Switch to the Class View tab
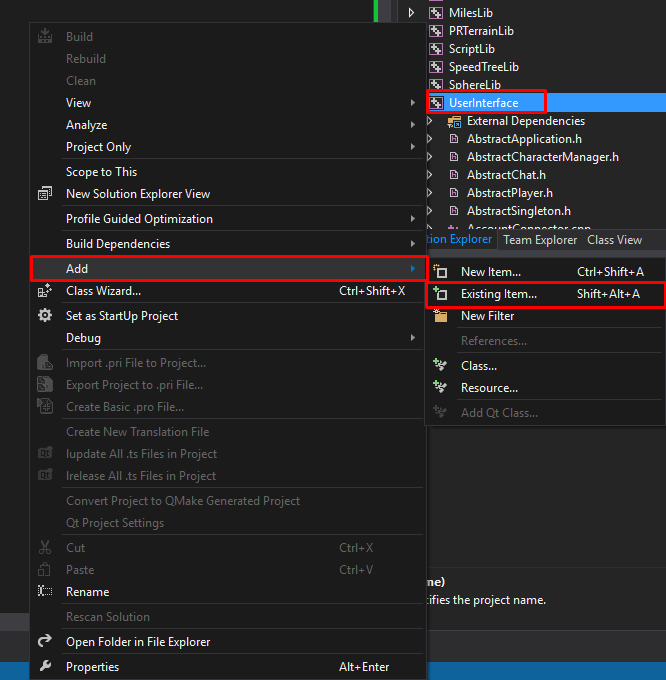Screen dimensions: 666x680 [x=614, y=240]
